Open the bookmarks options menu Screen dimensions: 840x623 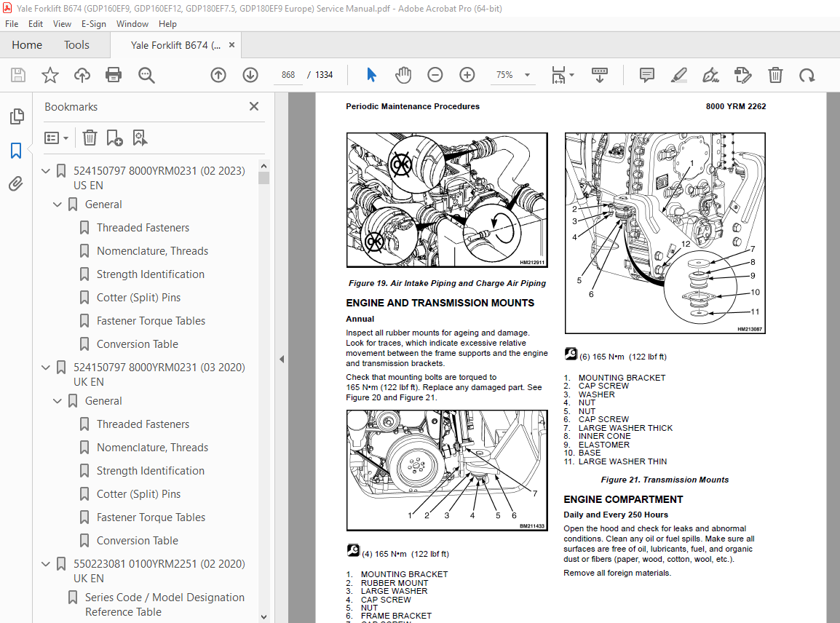(x=56, y=138)
